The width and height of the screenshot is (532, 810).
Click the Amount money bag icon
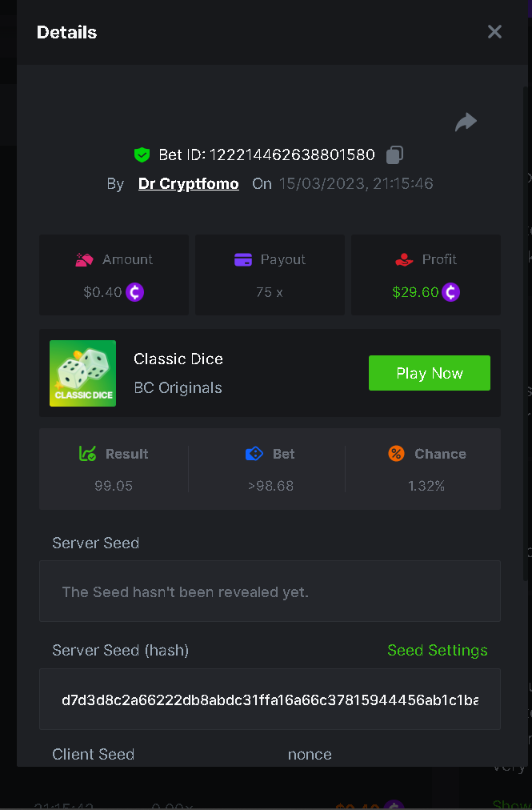pos(84,259)
